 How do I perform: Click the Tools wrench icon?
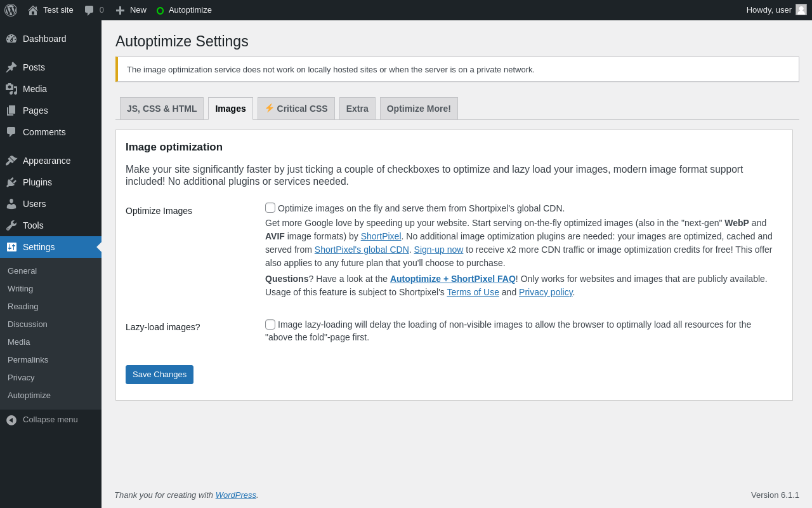11,225
